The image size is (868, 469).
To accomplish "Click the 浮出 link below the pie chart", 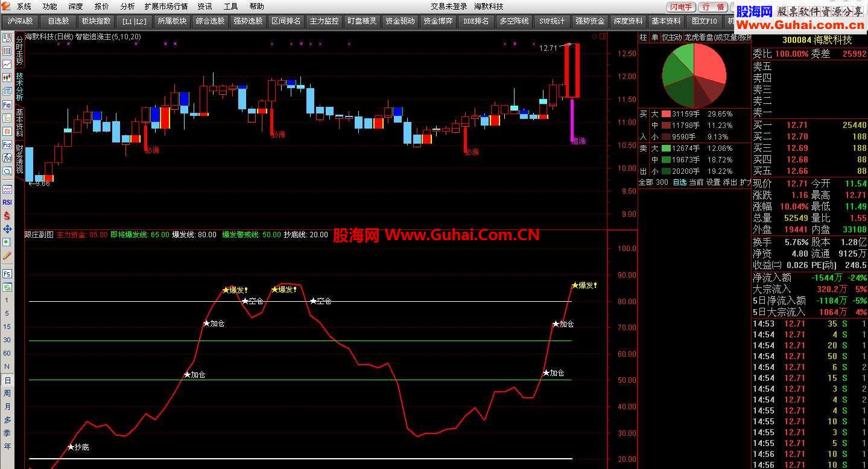I will [729, 182].
